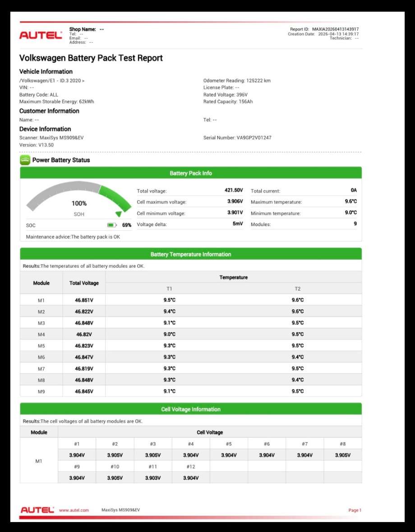Open the www.autel.com link in the footer
This screenshot has height=532, width=415.
coord(74,510)
